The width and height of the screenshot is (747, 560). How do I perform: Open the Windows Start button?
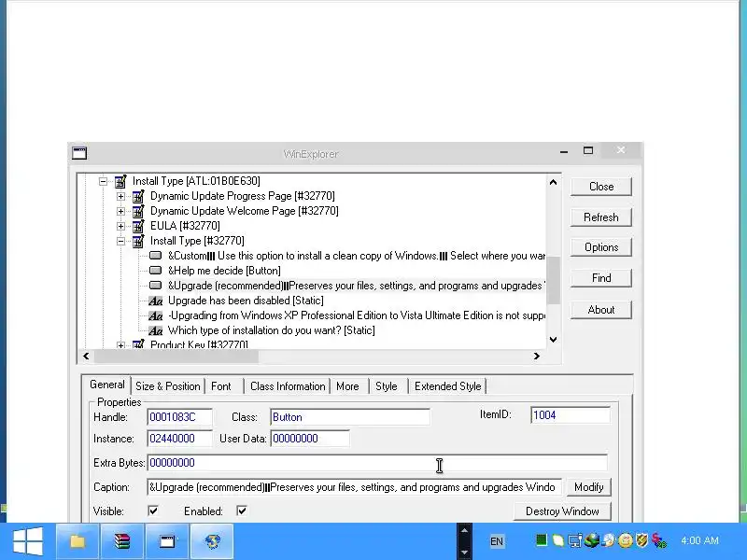pos(28,541)
